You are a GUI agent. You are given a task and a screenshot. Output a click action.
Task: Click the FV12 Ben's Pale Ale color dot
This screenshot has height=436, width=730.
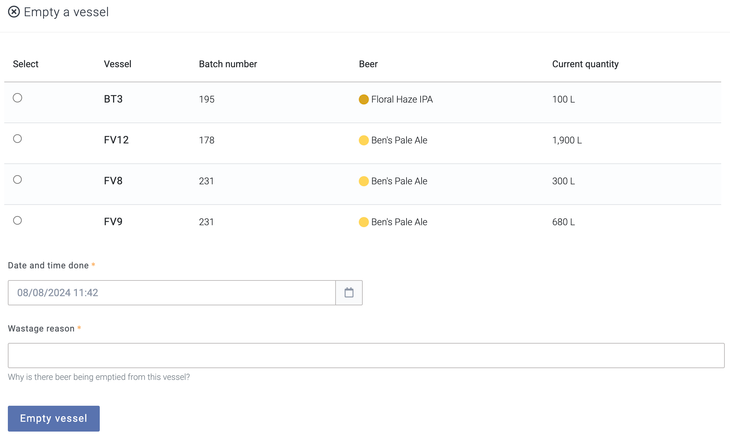[364, 141]
